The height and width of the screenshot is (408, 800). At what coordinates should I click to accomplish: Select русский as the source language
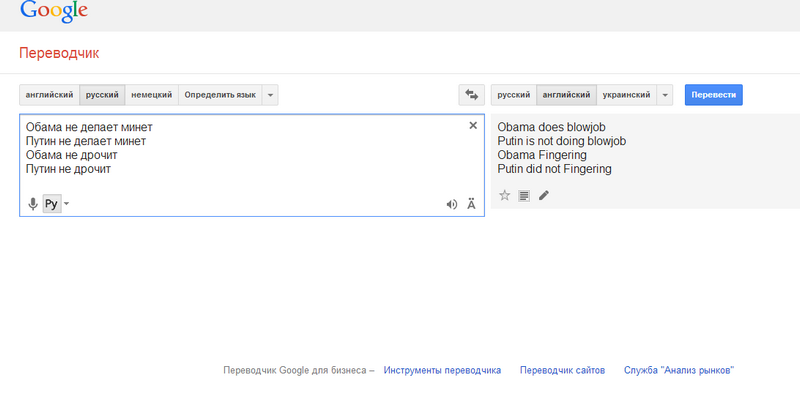[x=102, y=95]
